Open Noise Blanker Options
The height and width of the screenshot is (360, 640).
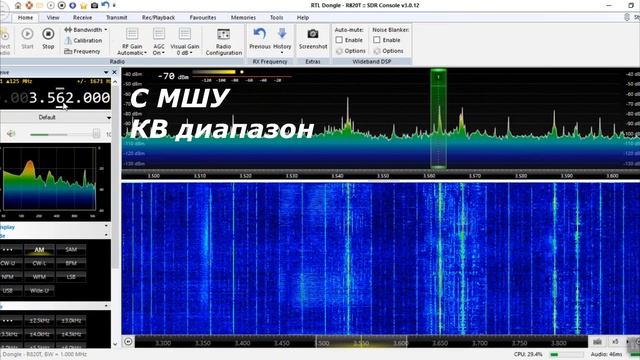(x=389, y=51)
